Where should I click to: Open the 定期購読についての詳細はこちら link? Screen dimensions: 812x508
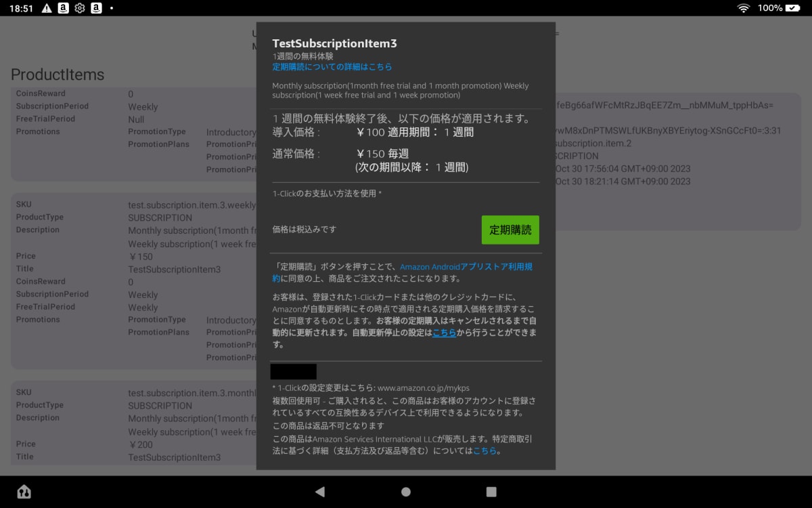[332, 67]
